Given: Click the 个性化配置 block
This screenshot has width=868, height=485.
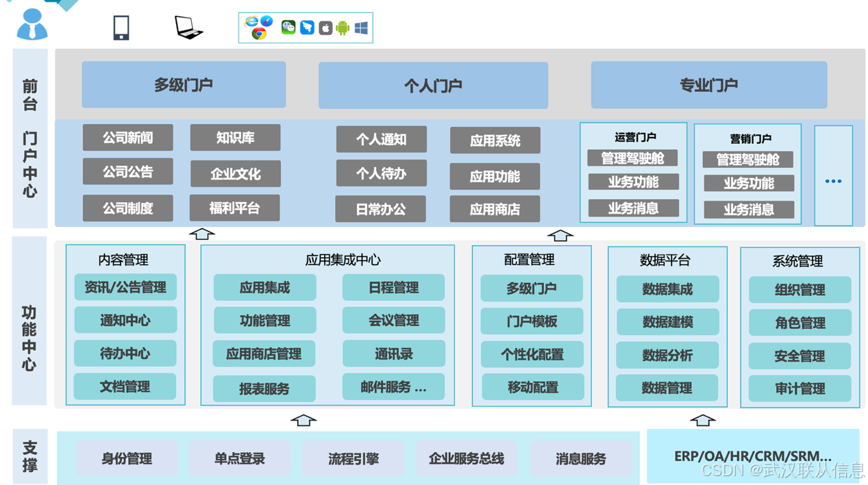Looking at the screenshot, I should 532,354.
